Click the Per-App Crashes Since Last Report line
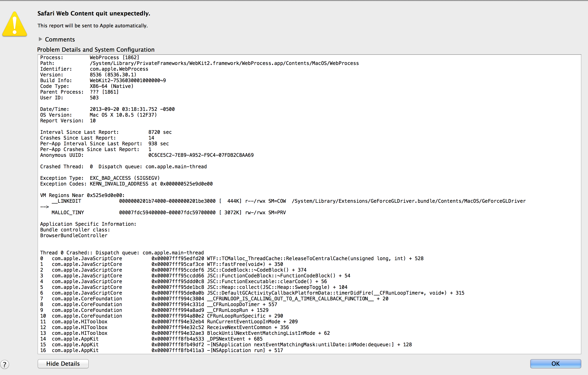This screenshot has width=588, height=375. click(96, 150)
